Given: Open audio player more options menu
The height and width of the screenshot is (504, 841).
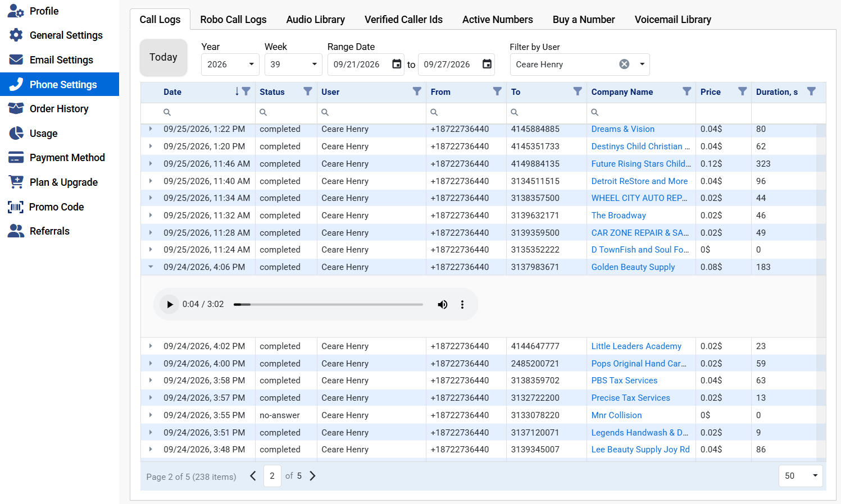Looking at the screenshot, I should click(462, 304).
